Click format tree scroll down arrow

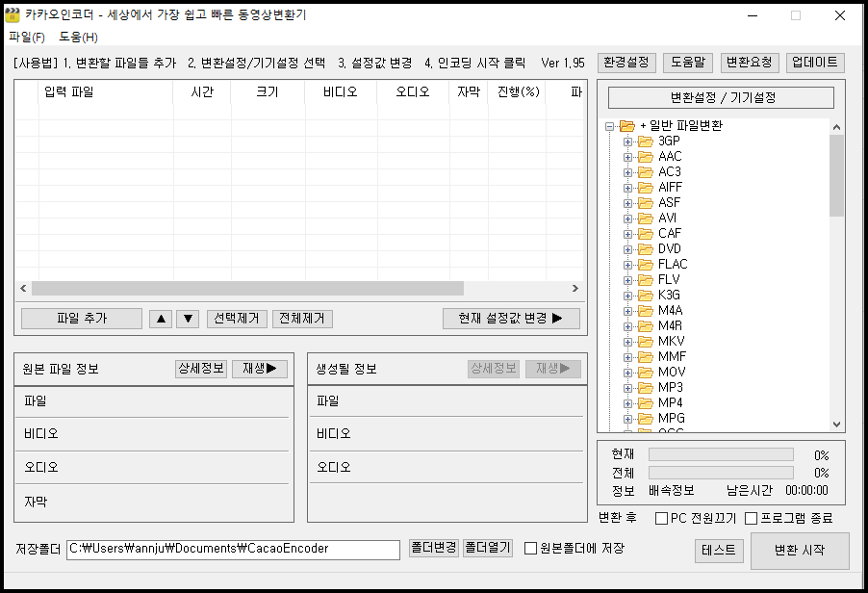(836, 425)
